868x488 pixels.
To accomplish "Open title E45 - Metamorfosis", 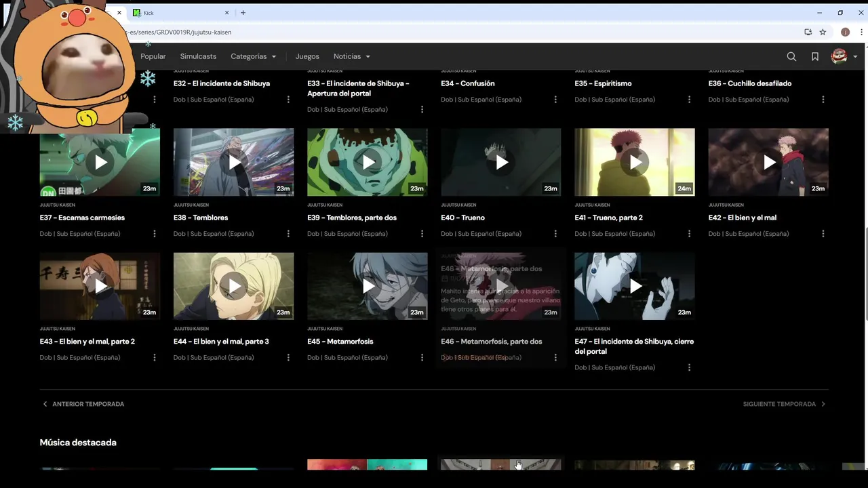I will [x=340, y=342].
